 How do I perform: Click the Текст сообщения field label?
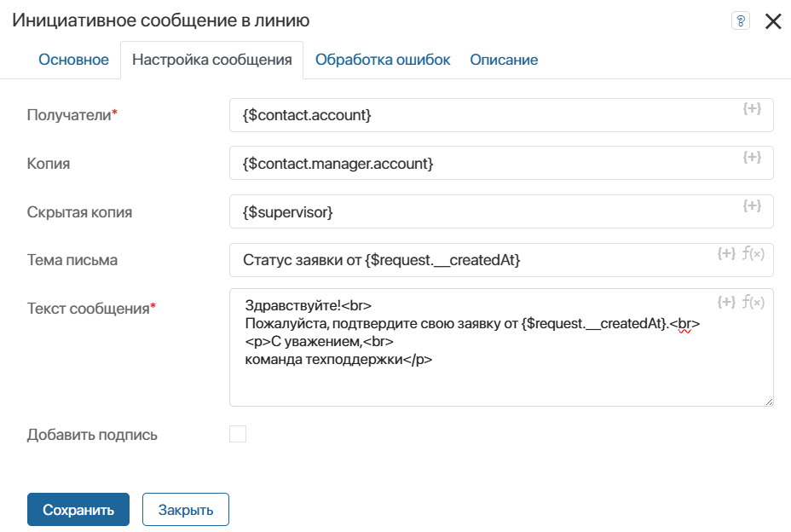pyautogui.click(x=91, y=309)
